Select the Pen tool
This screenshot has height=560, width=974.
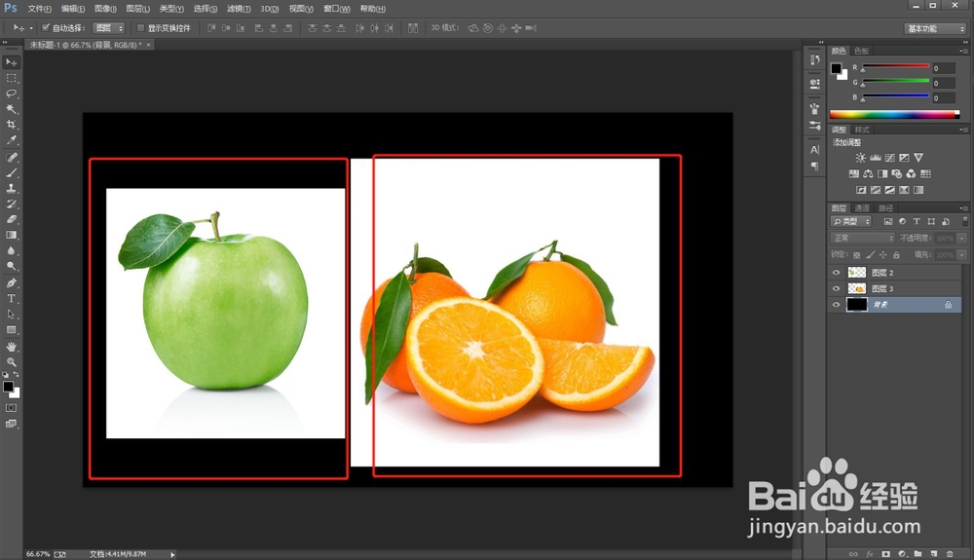tap(11, 282)
